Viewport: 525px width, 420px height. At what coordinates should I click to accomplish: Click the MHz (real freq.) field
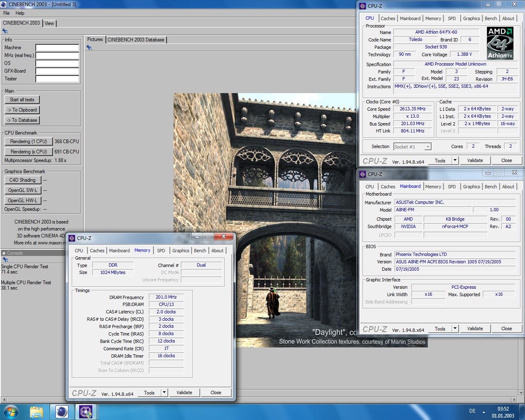(x=57, y=55)
